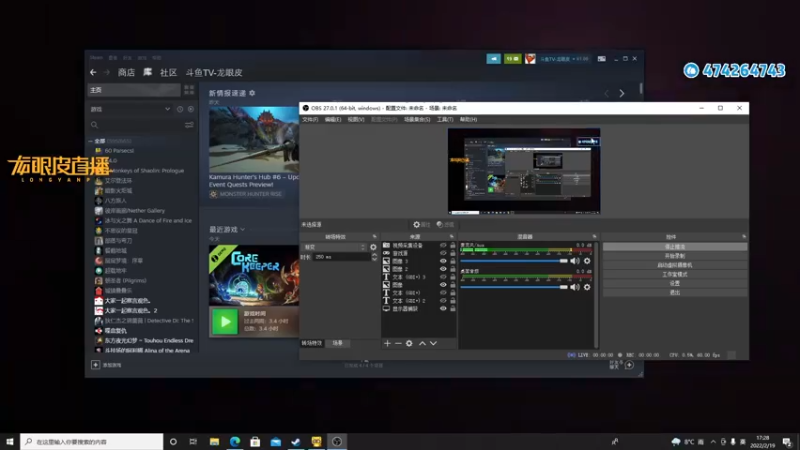Mute desktop audio speaker icon
Screen dimensions: 800x450
coord(575,287)
